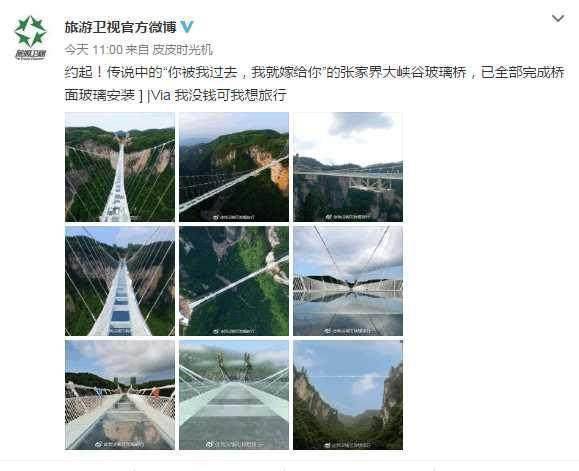579x471 pixels.
Task: Open top-right bridge side view photo
Action: coord(348,167)
